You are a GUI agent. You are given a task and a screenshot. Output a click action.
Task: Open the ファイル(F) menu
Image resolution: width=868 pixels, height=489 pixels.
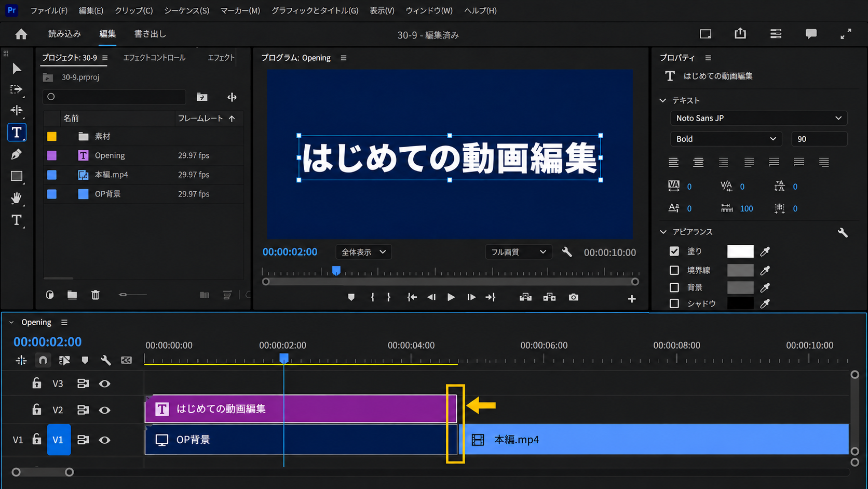click(x=49, y=10)
